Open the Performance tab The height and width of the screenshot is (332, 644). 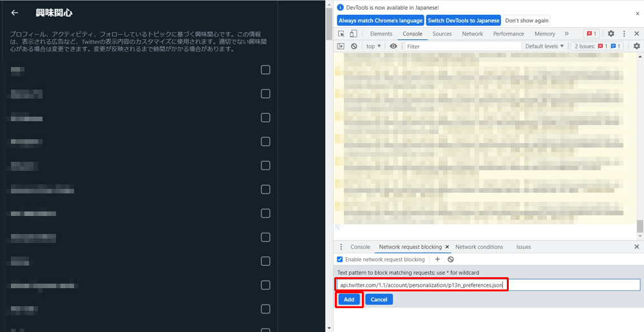(509, 34)
